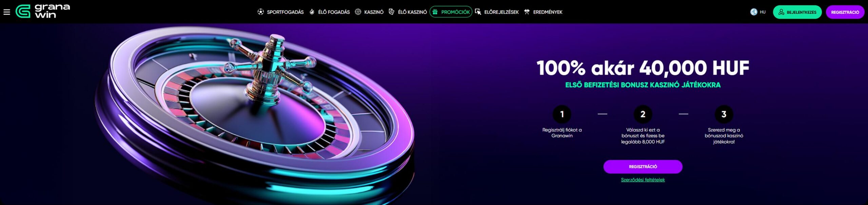Open the Eredmények page
868x205 pixels.
click(x=547, y=12)
